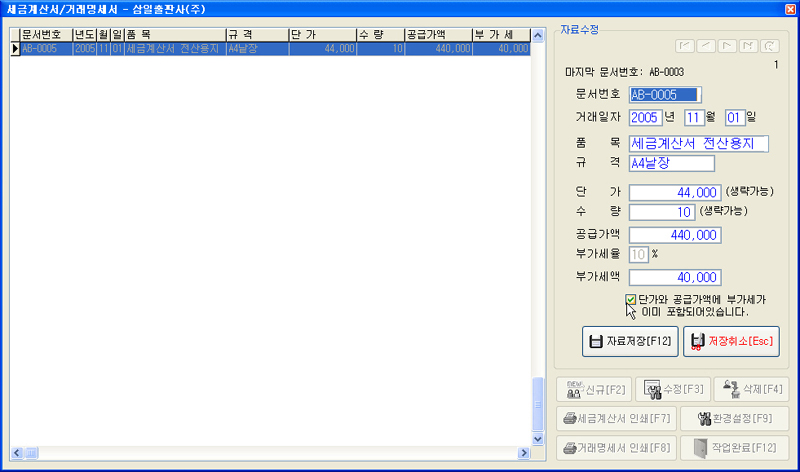The width and height of the screenshot is (800, 472).
Task: Click the 공급가액 column header
Action: [x=438, y=35]
